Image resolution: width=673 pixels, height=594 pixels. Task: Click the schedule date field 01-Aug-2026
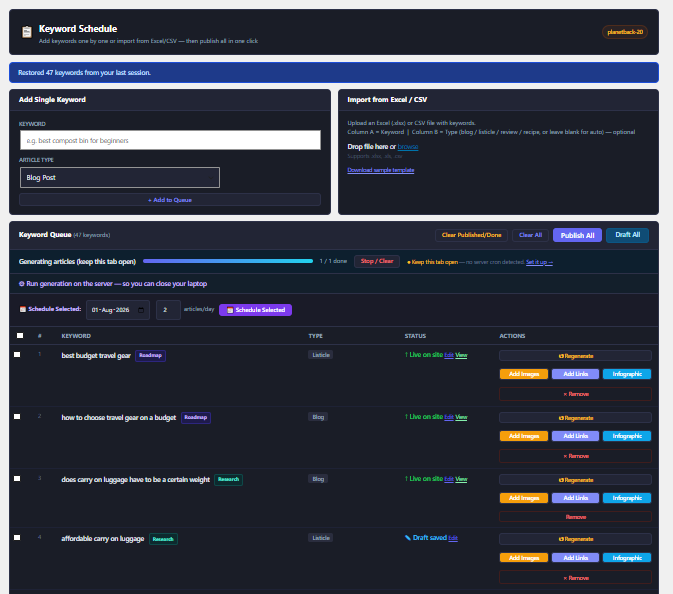pos(118,310)
